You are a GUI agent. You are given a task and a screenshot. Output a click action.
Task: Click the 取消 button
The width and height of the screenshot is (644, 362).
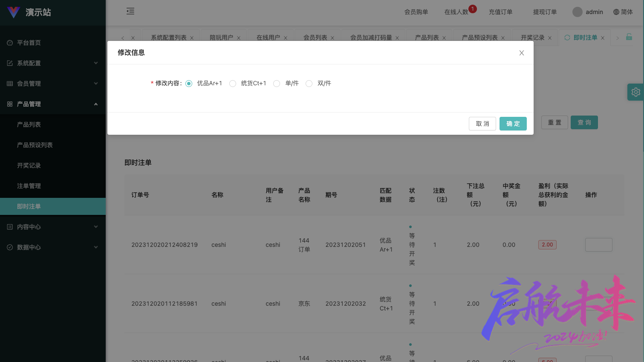(x=482, y=124)
